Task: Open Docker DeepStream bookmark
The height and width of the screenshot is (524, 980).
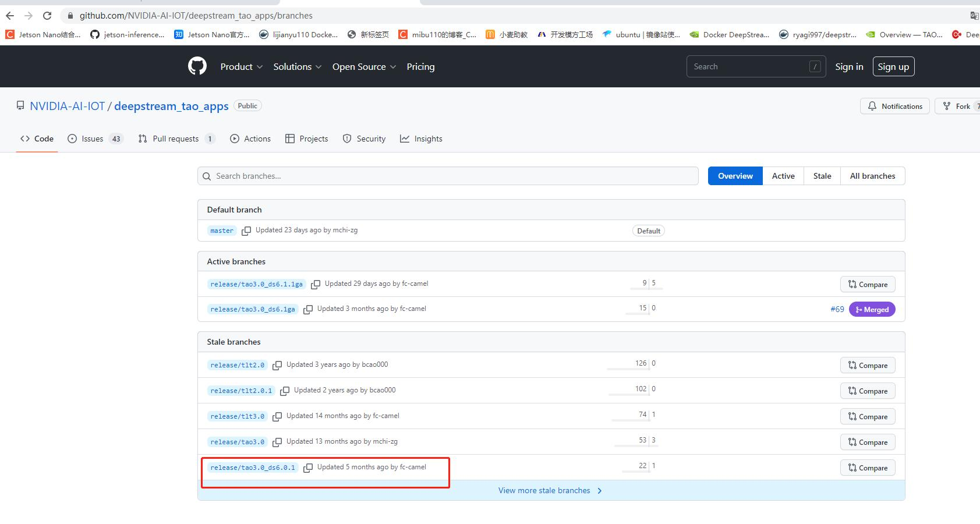Action: pos(730,35)
